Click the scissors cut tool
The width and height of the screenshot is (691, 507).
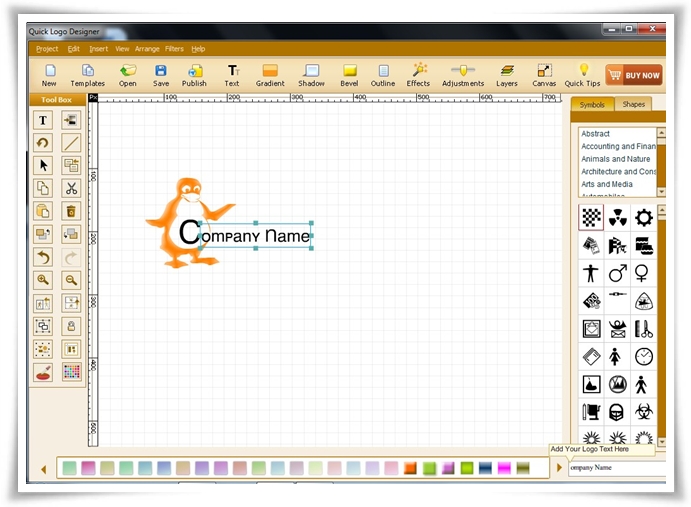[71, 188]
